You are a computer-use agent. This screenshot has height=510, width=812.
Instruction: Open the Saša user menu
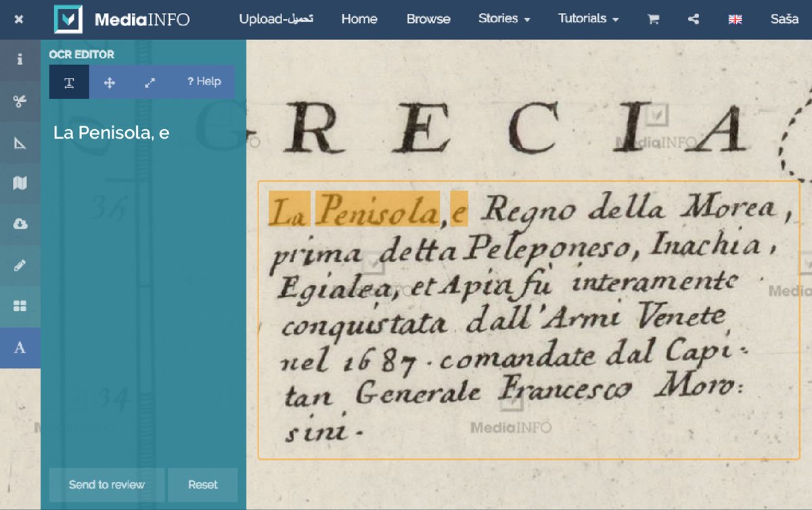tap(784, 19)
